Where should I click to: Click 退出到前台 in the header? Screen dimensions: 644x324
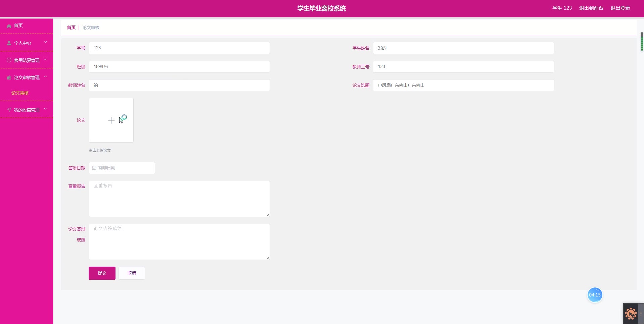pos(591,8)
